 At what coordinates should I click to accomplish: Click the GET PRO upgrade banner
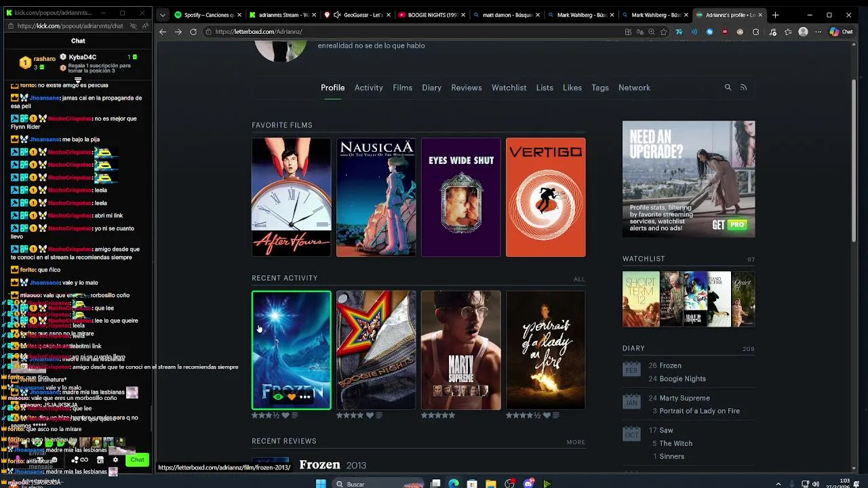pyautogui.click(x=688, y=179)
